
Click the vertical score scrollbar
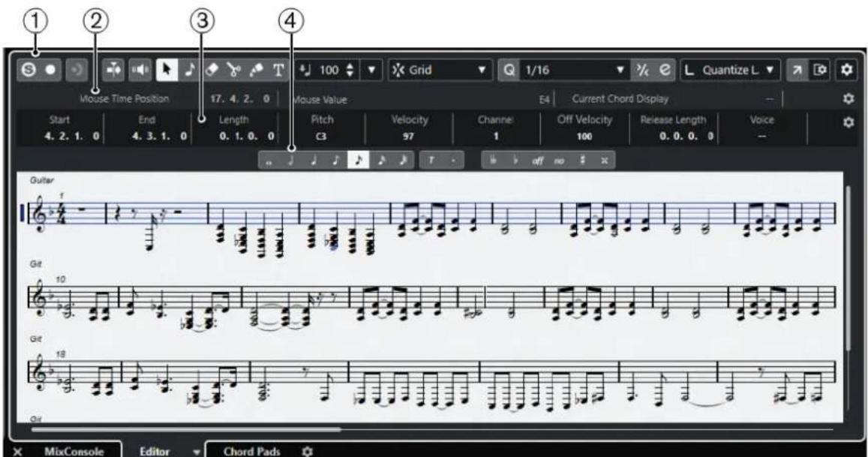click(x=848, y=268)
